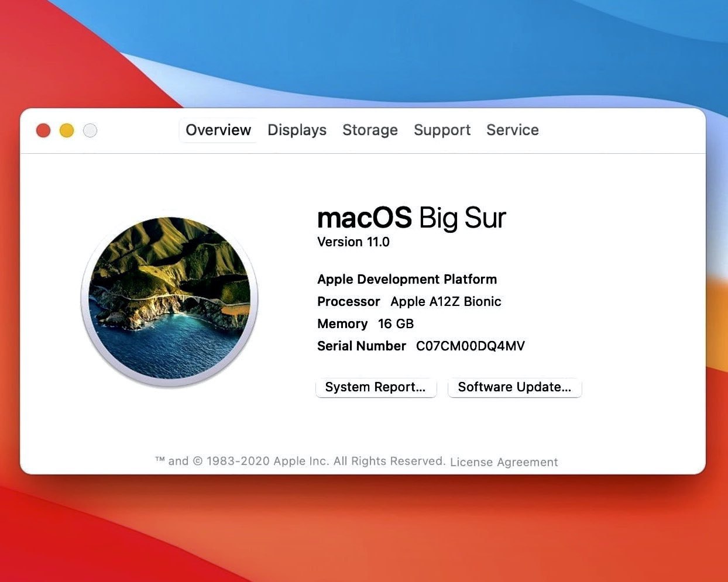Screen dimensions: 728x582
Task: Open the Storage tab
Action: click(x=370, y=130)
